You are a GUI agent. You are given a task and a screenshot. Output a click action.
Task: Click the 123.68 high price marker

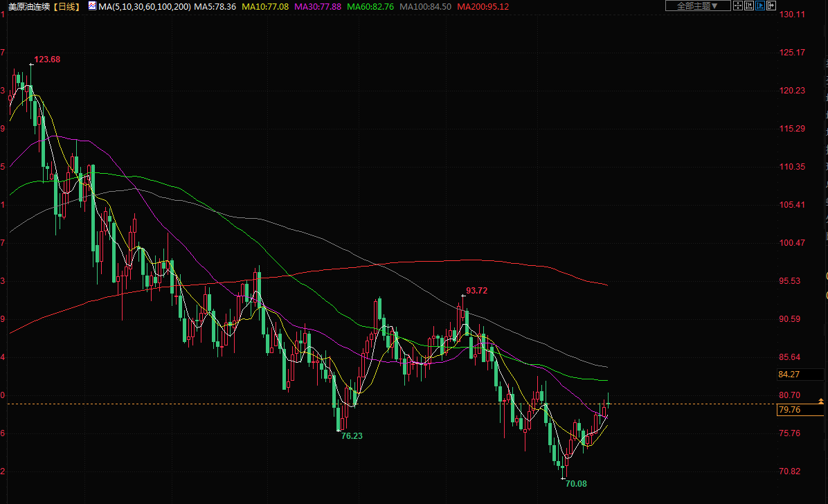click(47, 60)
